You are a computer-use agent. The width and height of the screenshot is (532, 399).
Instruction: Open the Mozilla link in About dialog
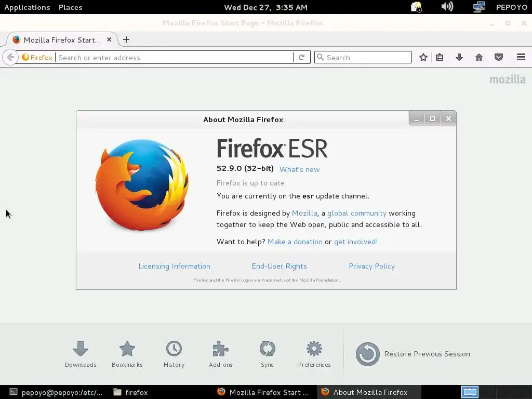coord(304,213)
